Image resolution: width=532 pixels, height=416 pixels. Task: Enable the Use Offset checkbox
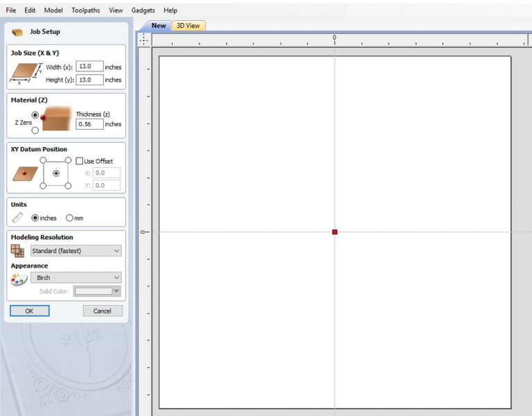pyautogui.click(x=80, y=161)
